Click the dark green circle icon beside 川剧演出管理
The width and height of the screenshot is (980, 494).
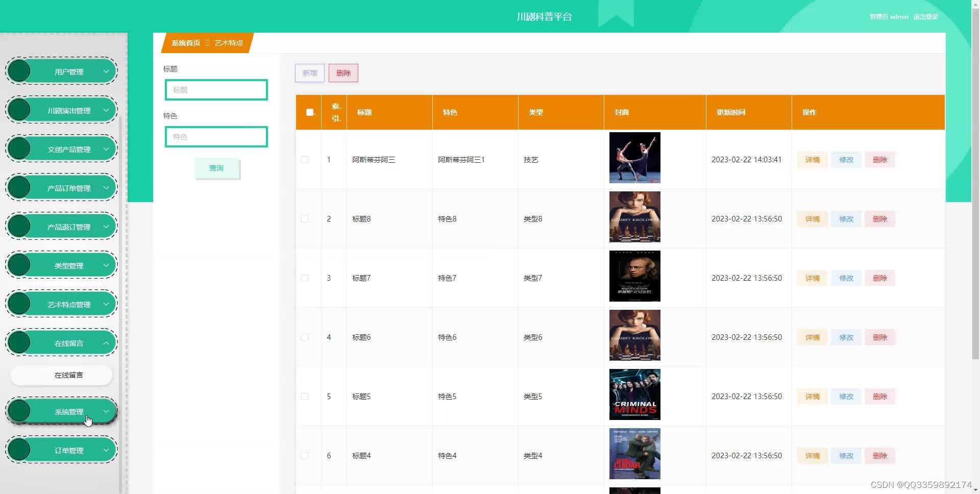tap(19, 110)
